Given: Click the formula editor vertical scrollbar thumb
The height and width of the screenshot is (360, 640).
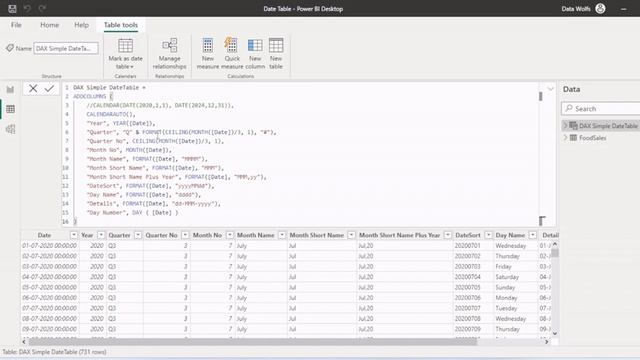Looking at the screenshot, I should coord(541,96).
